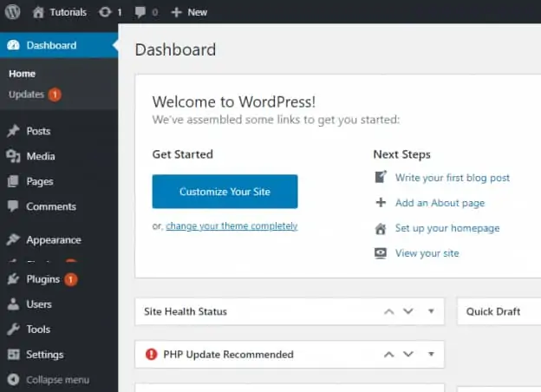Click the Users icon in sidebar
This screenshot has height=392, width=541.
[13, 304]
